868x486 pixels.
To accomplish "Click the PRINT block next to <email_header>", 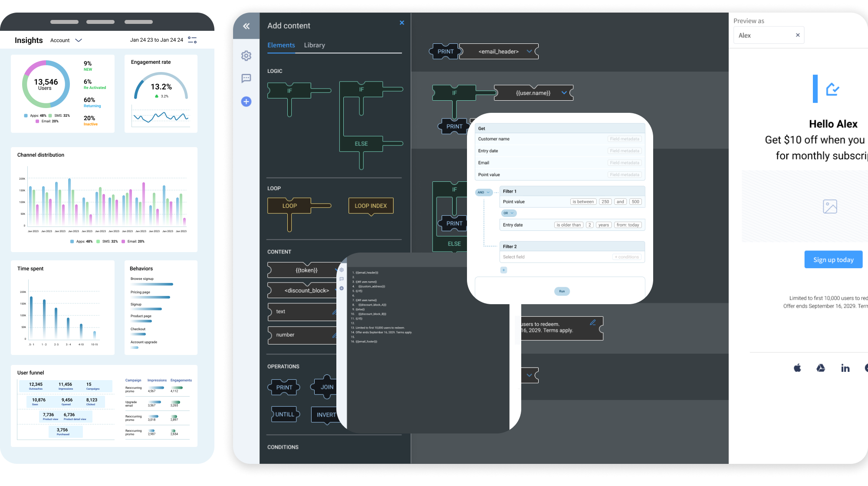I will [x=445, y=51].
